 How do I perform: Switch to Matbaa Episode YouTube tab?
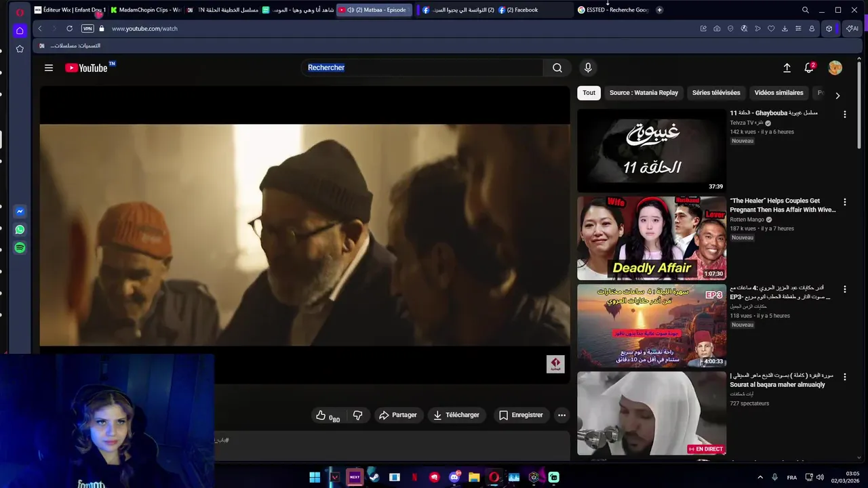(374, 10)
